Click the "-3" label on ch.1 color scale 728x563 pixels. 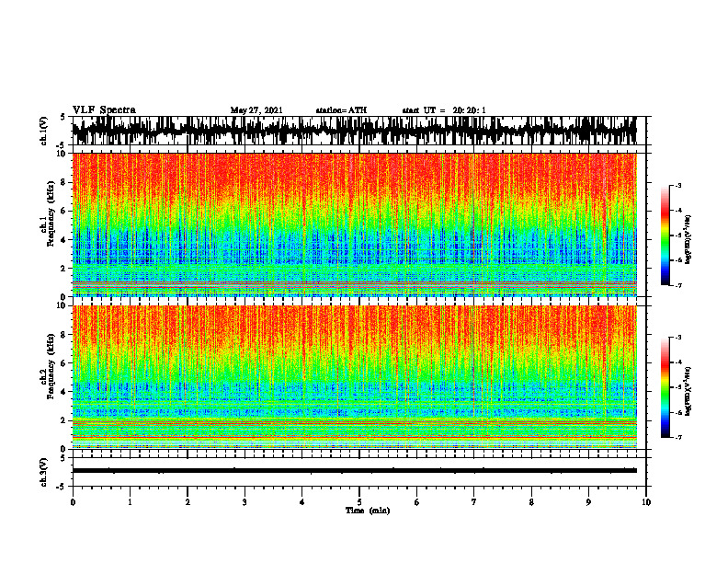click(678, 186)
